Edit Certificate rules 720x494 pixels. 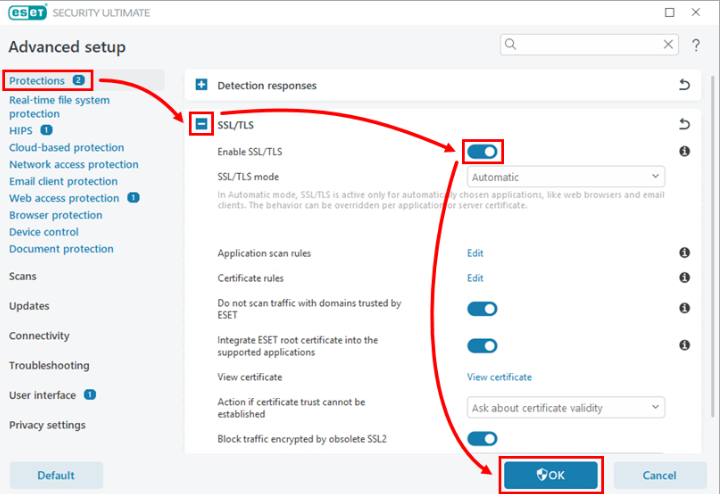tap(475, 278)
